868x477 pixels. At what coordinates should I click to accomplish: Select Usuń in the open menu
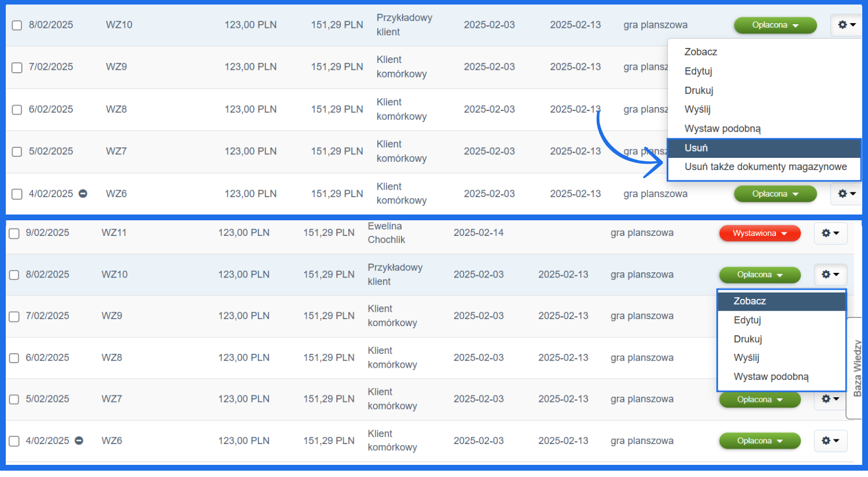click(x=764, y=148)
